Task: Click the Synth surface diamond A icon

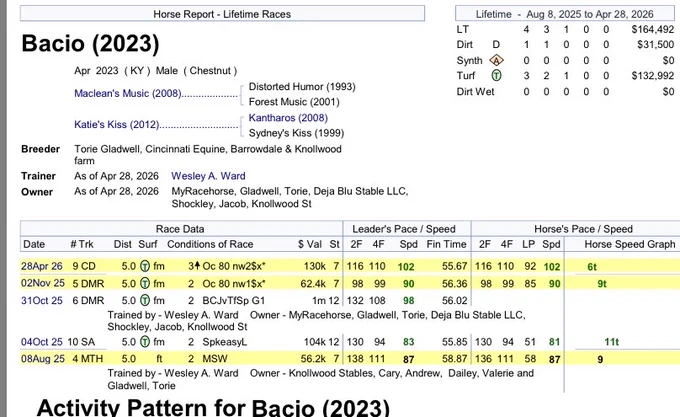Action: tap(496, 60)
